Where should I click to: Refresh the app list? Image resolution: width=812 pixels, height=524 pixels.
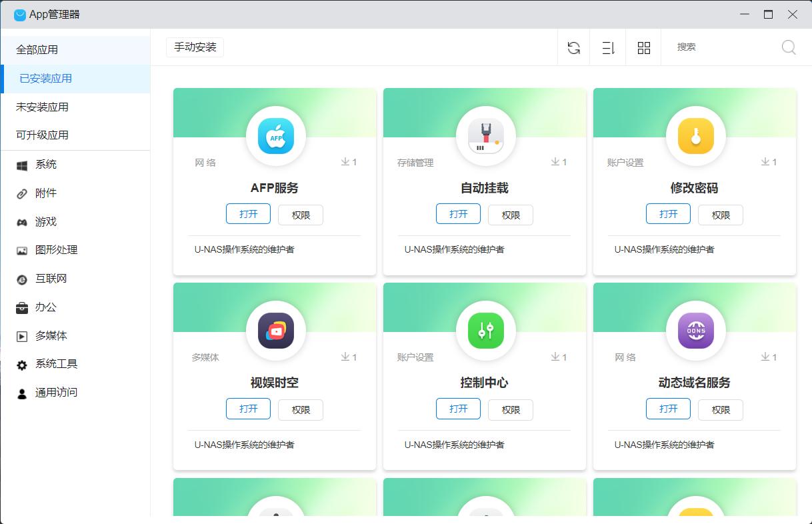(573, 47)
